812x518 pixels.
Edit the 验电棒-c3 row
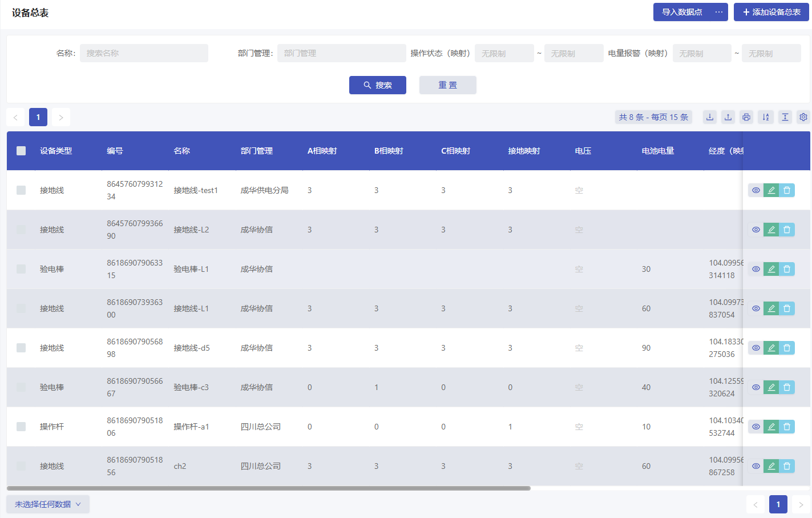tap(771, 387)
